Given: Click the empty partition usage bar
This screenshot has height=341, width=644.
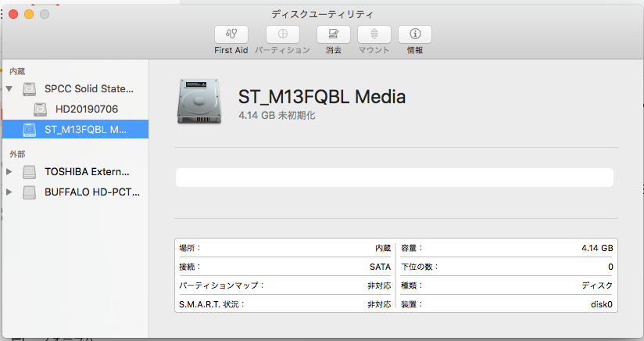Looking at the screenshot, I should coord(395,178).
